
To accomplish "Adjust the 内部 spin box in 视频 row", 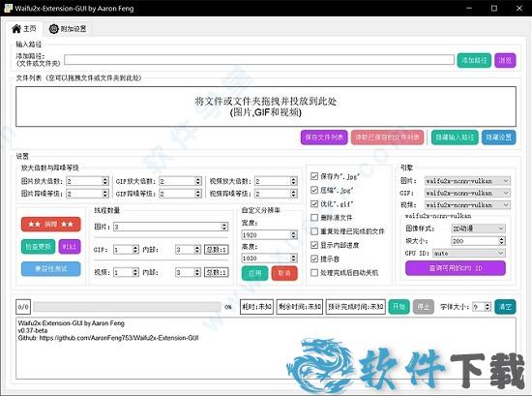I will [x=189, y=272].
